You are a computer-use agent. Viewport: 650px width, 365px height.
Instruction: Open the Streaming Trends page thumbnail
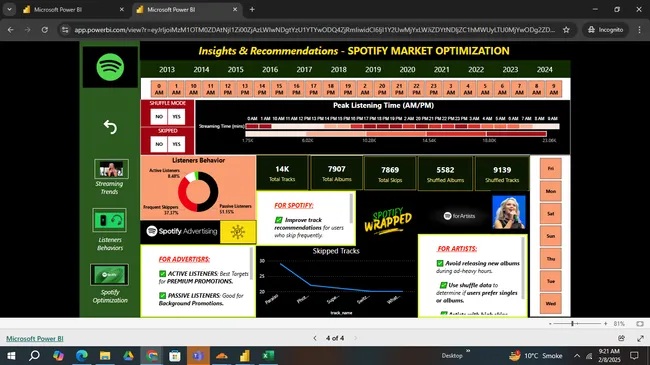(111, 169)
